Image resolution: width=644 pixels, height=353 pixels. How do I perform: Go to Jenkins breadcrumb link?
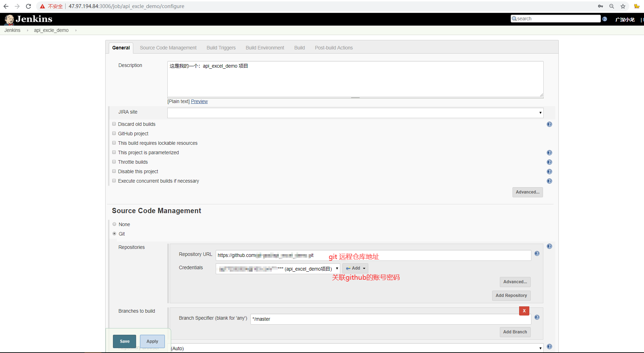(x=12, y=30)
